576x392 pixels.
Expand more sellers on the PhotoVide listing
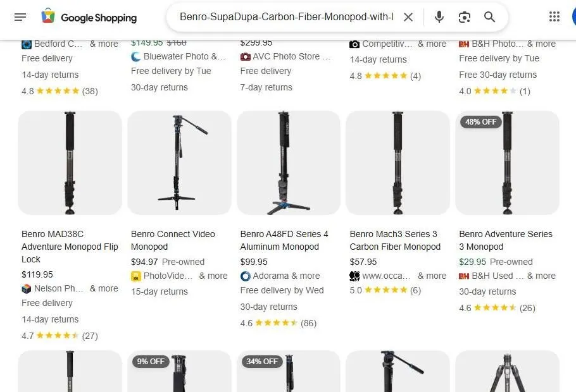tap(213, 276)
